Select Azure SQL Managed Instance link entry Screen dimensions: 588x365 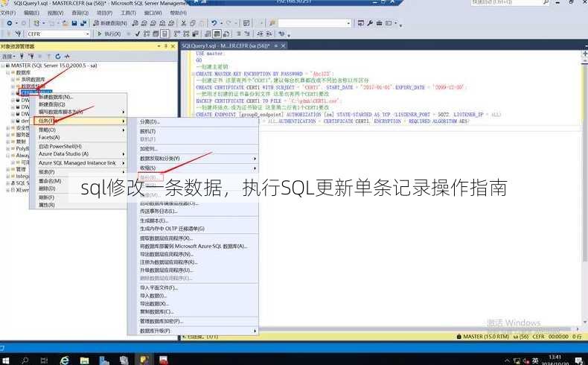tap(79, 163)
